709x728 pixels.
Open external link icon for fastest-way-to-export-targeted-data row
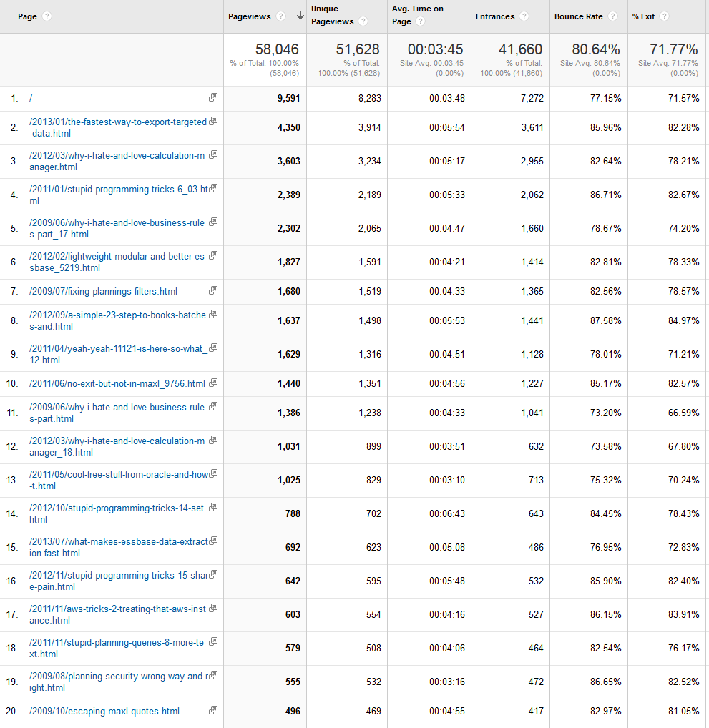click(213, 121)
